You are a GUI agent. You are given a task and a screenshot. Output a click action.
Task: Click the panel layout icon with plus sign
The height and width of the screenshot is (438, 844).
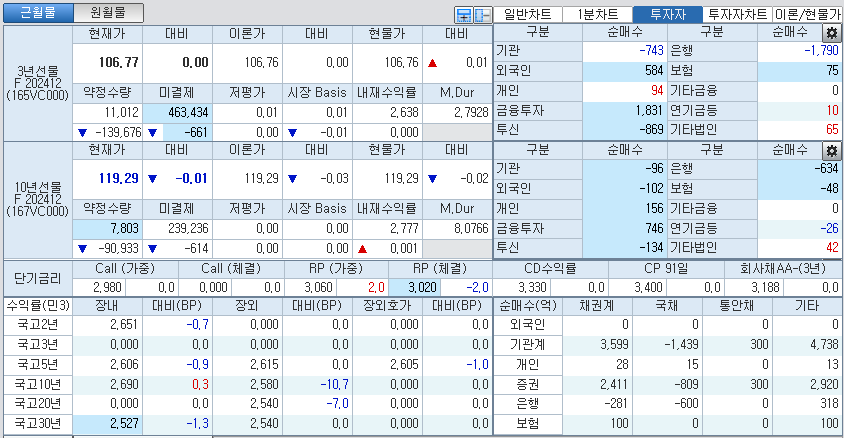click(463, 15)
